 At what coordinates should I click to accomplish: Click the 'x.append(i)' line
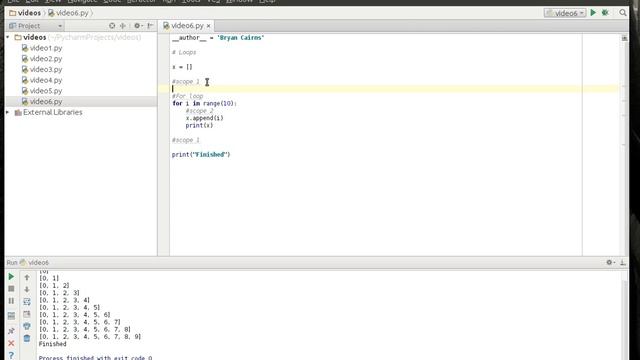(204, 118)
